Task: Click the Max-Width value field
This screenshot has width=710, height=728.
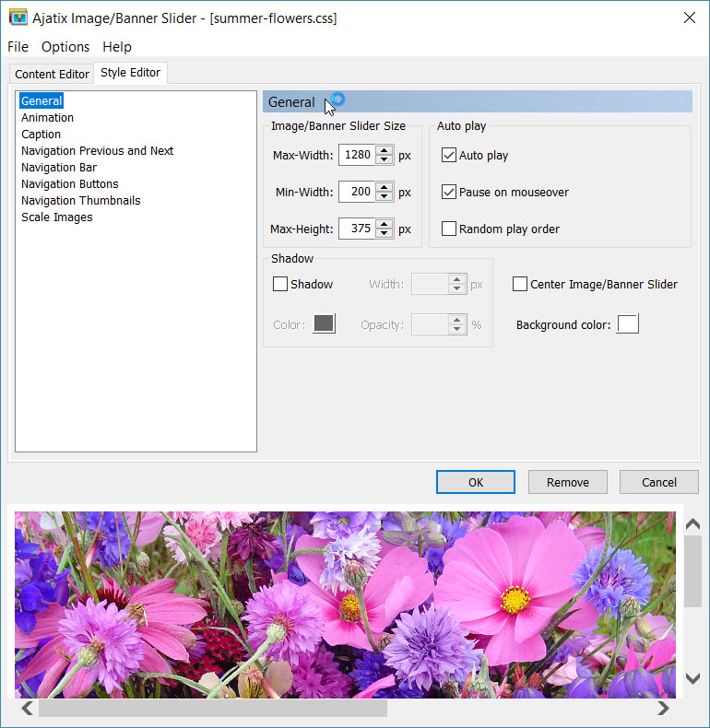Action: [x=357, y=155]
